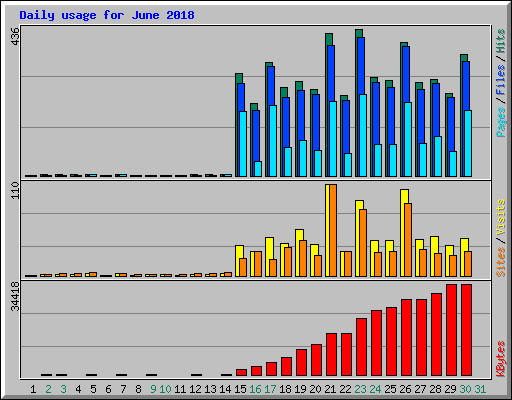Click day 15 on the x-axis
Screen dimensions: 512x400
240,389
